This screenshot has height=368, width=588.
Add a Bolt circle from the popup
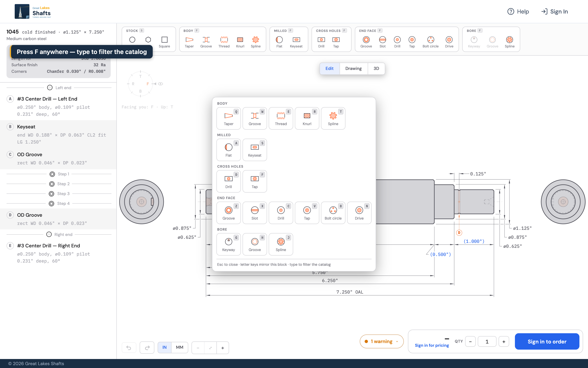(333, 213)
